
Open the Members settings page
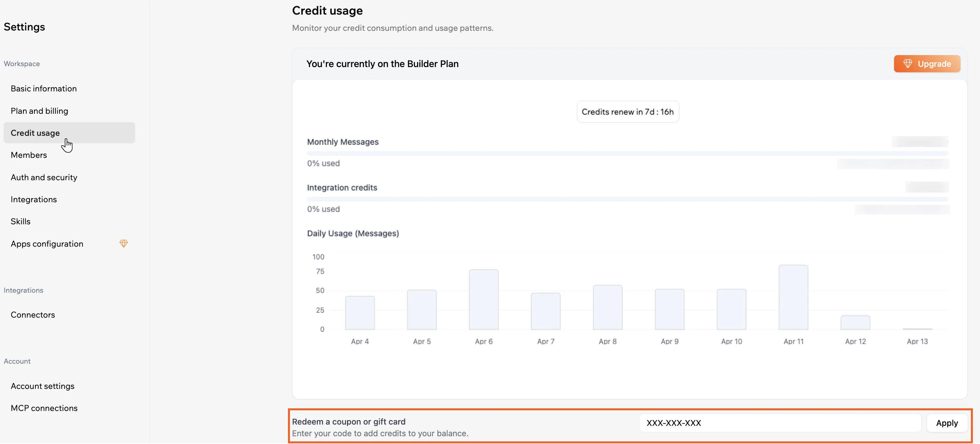(29, 155)
